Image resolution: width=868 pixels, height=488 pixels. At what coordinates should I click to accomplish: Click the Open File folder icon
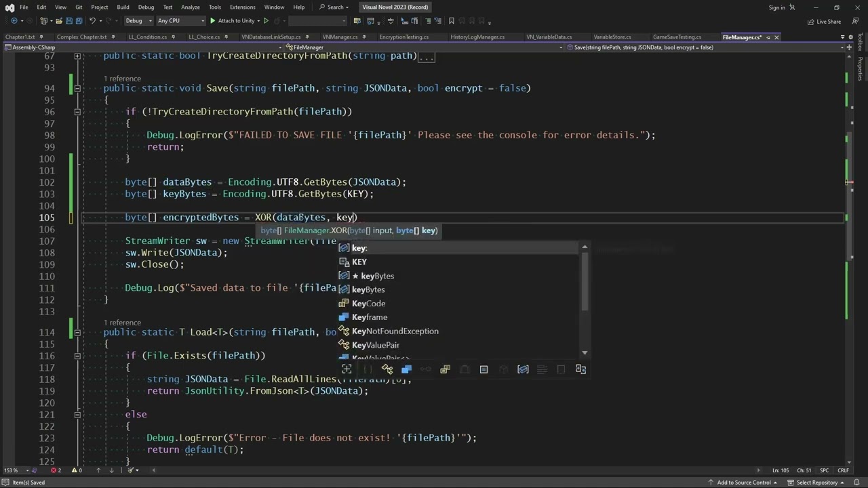pos(59,21)
